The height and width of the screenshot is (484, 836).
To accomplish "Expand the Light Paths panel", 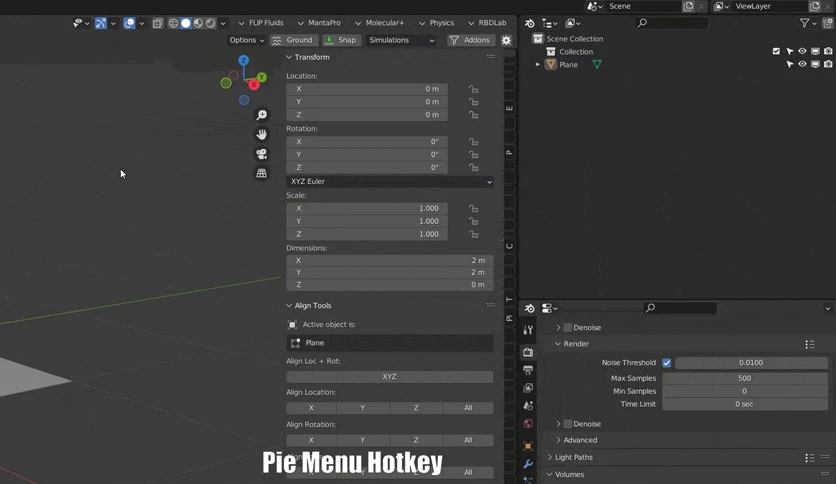I will 550,457.
